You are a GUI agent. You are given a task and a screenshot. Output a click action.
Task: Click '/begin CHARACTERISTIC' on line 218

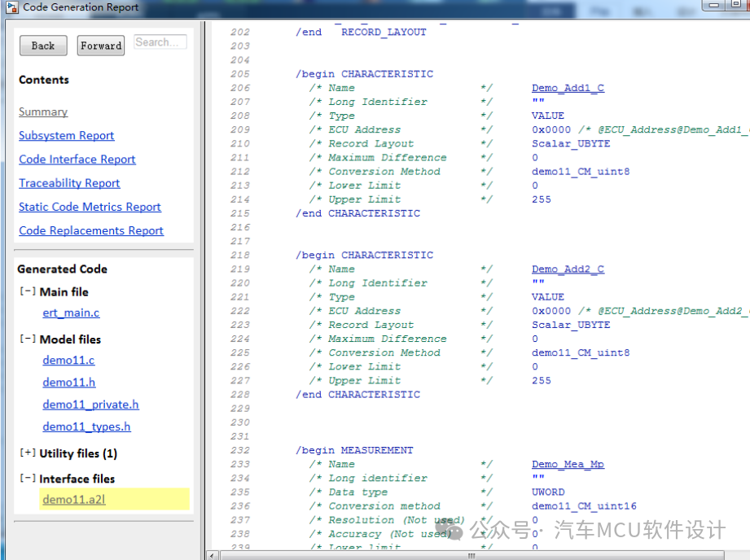365,256
